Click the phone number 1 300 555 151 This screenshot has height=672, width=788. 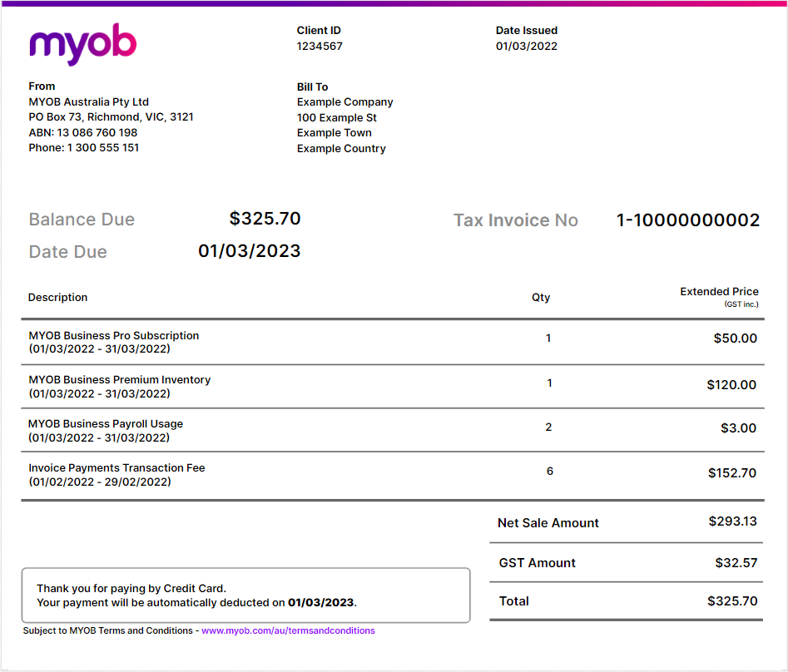103,148
